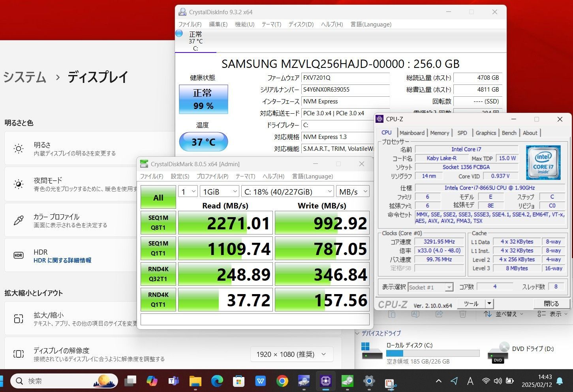Switch to the CPU-Z SPD tab
This screenshot has height=392, width=573.
tap(462, 133)
